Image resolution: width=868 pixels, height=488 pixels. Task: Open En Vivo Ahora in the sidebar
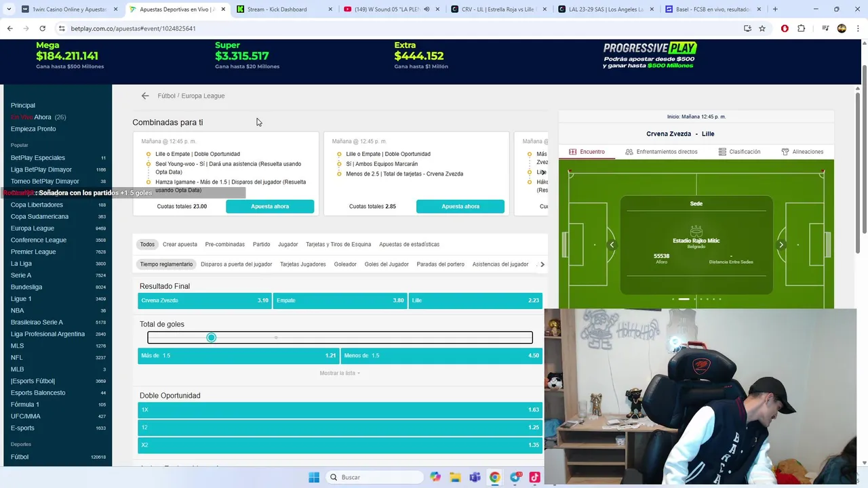click(x=38, y=117)
